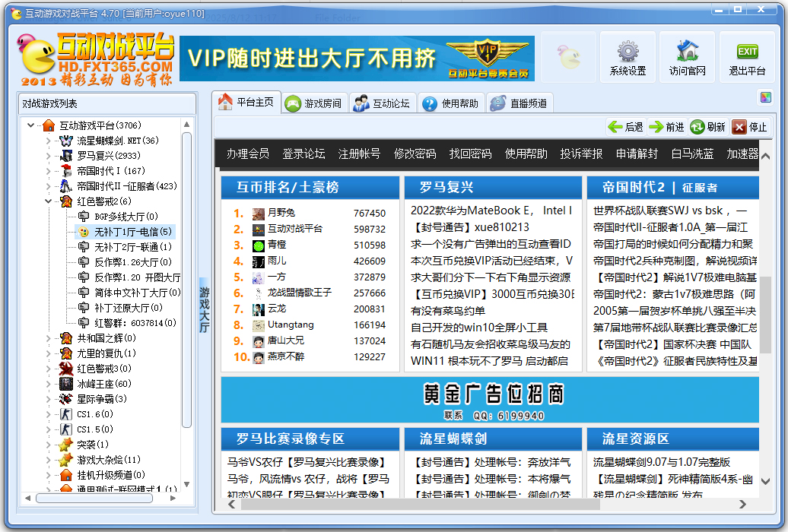Open post 自己开发的win10全屏小工具
The height and width of the screenshot is (532, 788).
click(x=479, y=328)
